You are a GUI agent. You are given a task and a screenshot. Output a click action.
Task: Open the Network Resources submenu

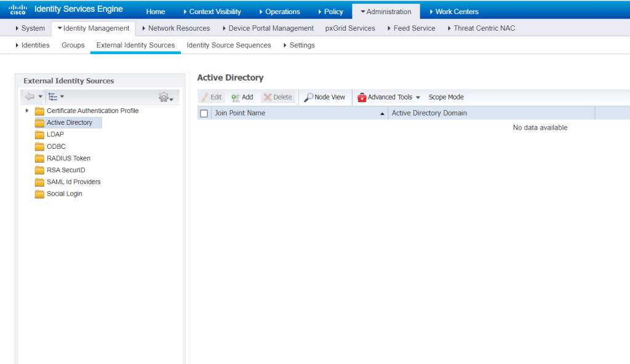pyautogui.click(x=176, y=28)
